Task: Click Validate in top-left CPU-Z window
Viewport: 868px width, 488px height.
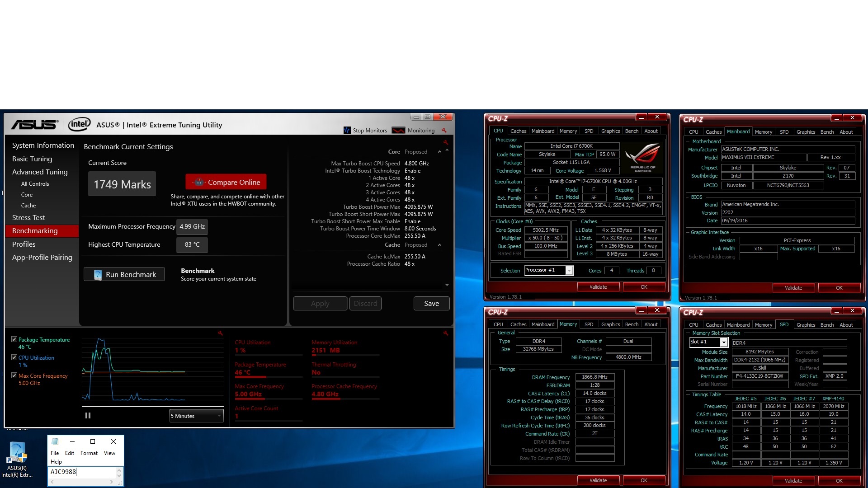Action: click(598, 287)
